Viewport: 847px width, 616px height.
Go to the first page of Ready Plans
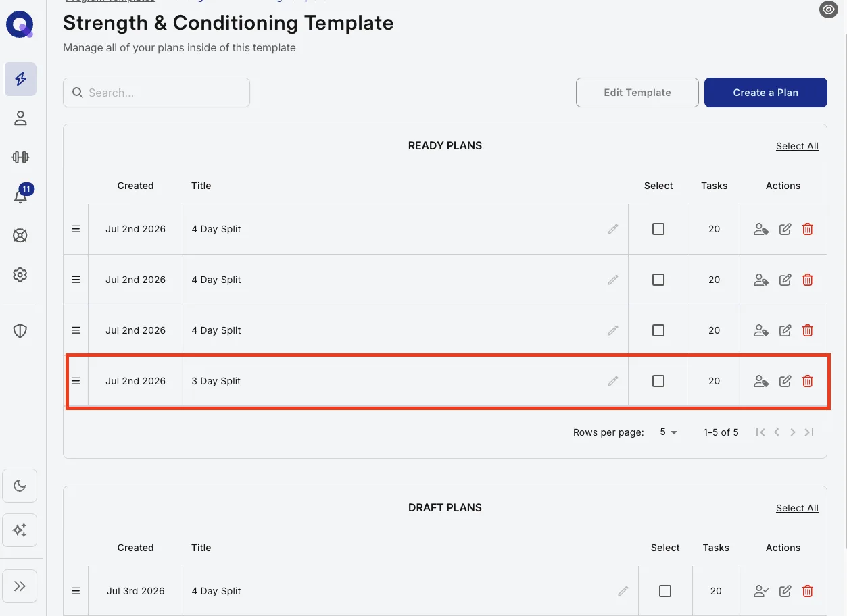(760, 432)
